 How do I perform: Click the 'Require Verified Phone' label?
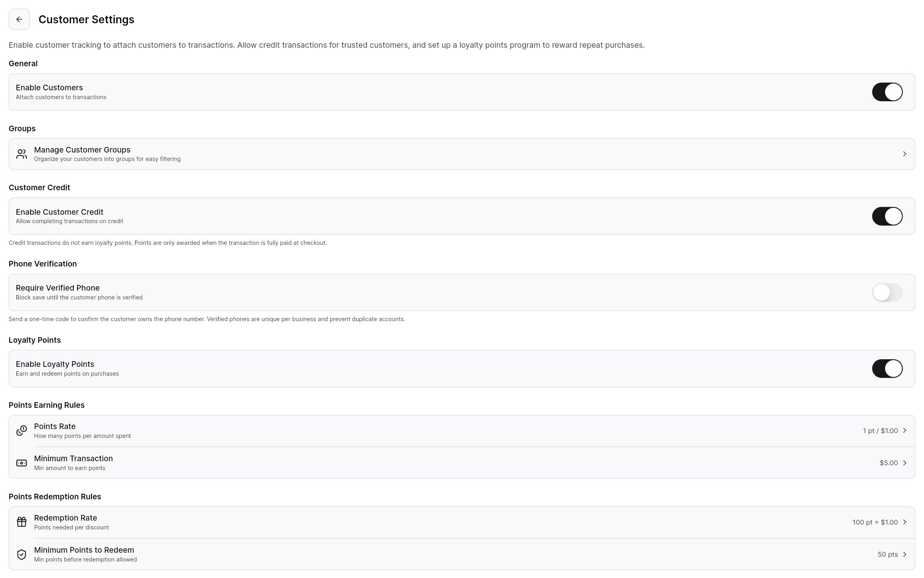coord(58,288)
